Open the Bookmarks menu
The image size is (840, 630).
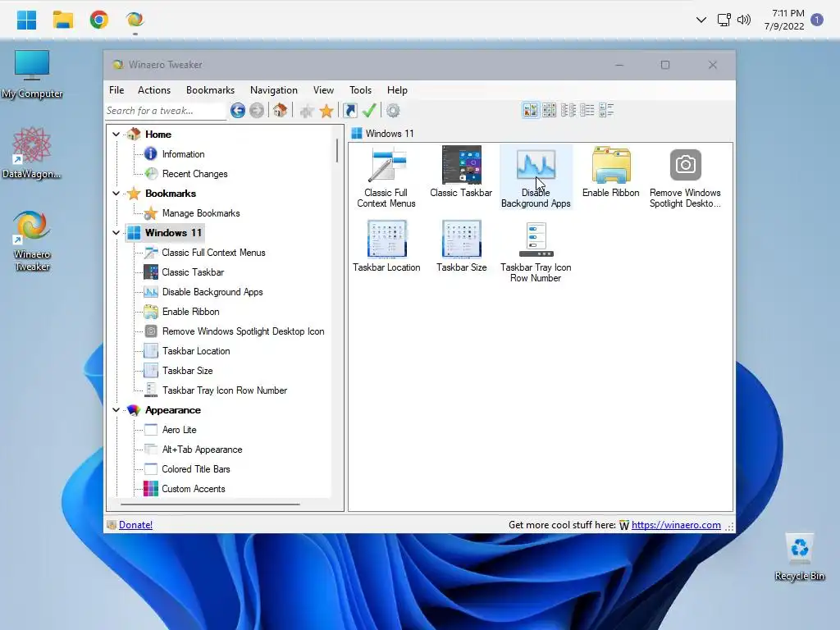pos(210,90)
